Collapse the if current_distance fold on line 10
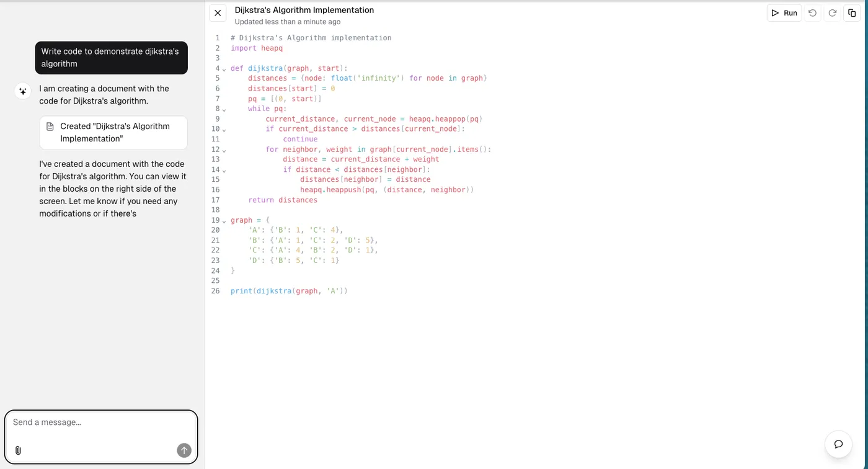868x469 pixels. [x=224, y=130]
